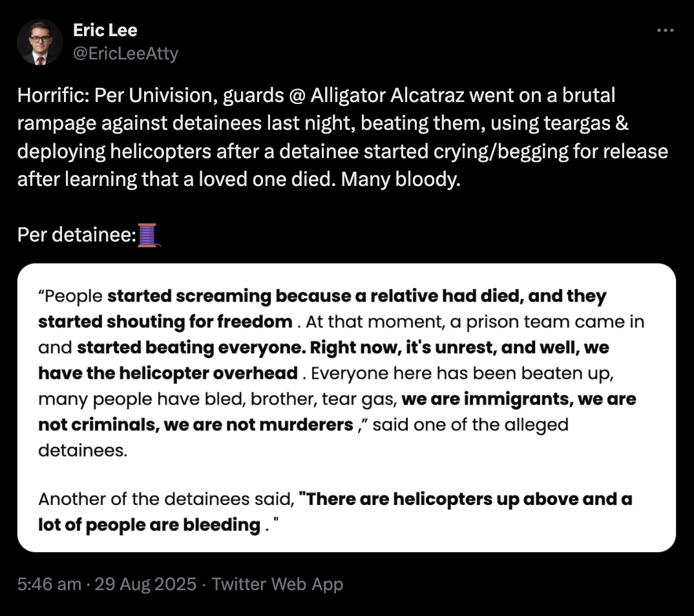Click the Alligator Alcatraz phrase in the tweet
The height and width of the screenshot is (616, 694).
(x=388, y=96)
